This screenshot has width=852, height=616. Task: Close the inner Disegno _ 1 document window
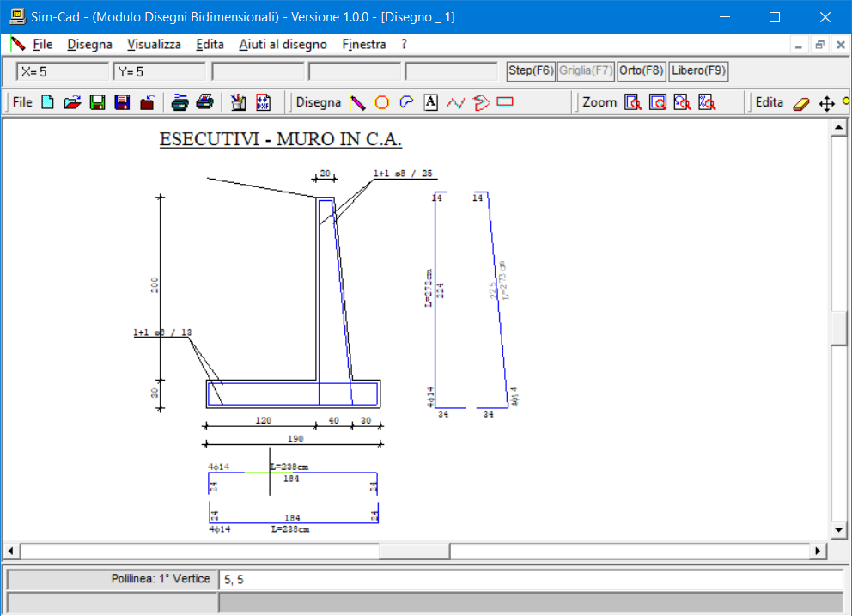click(x=840, y=45)
